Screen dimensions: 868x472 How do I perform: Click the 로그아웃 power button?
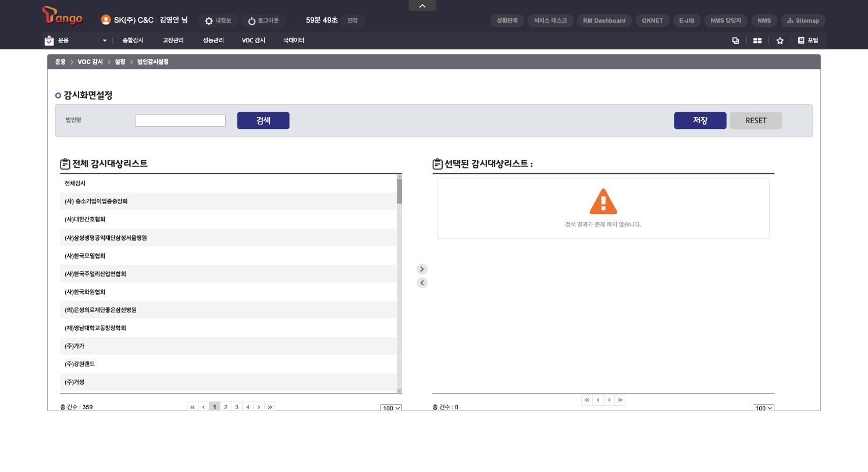263,20
